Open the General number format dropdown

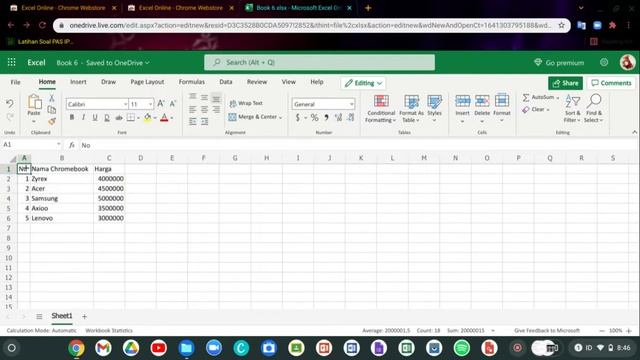(x=351, y=104)
